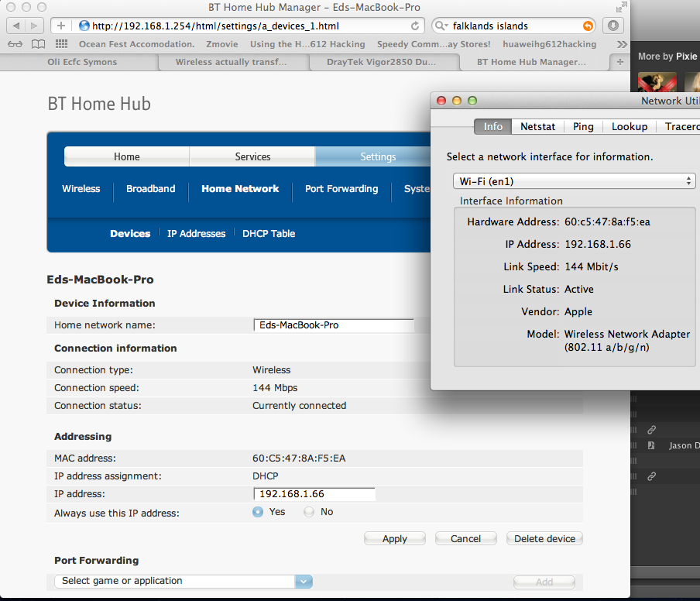This screenshot has width=700, height=601.
Task: Open the IP Addresses sub-page
Action: point(197,234)
